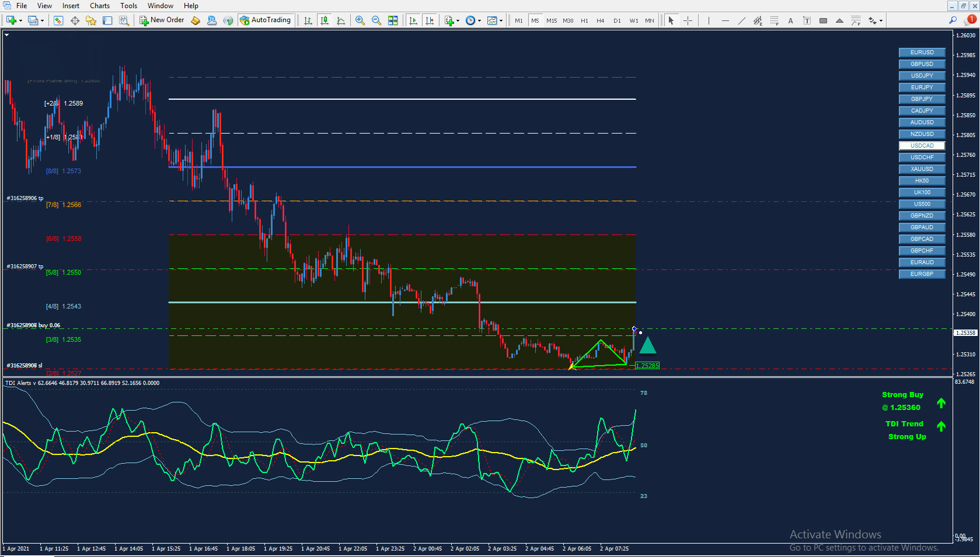Open chart corner triangle menu
980x557 pixels.
click(7, 35)
